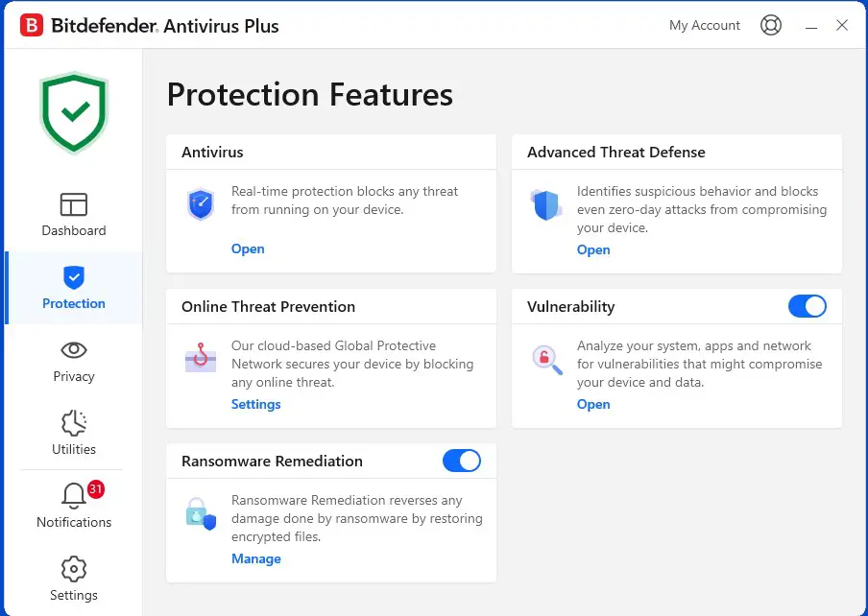Open the My Account menu
868x616 pixels.
[x=704, y=25]
